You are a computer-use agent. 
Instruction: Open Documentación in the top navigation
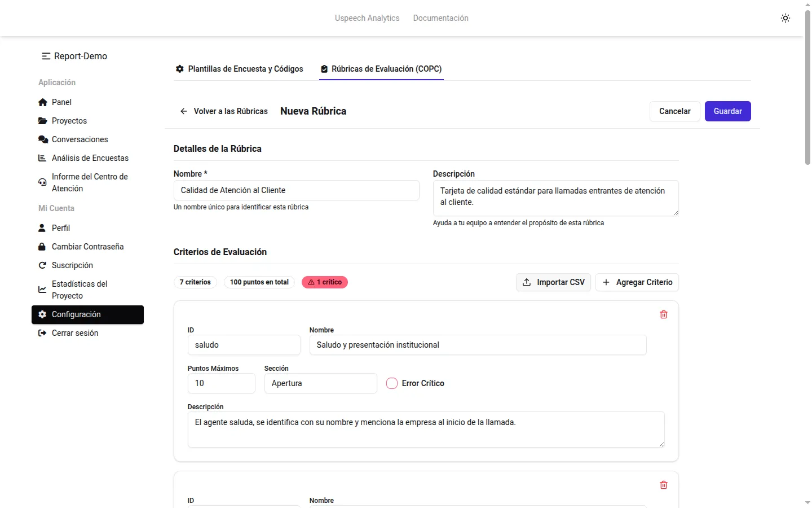point(441,18)
